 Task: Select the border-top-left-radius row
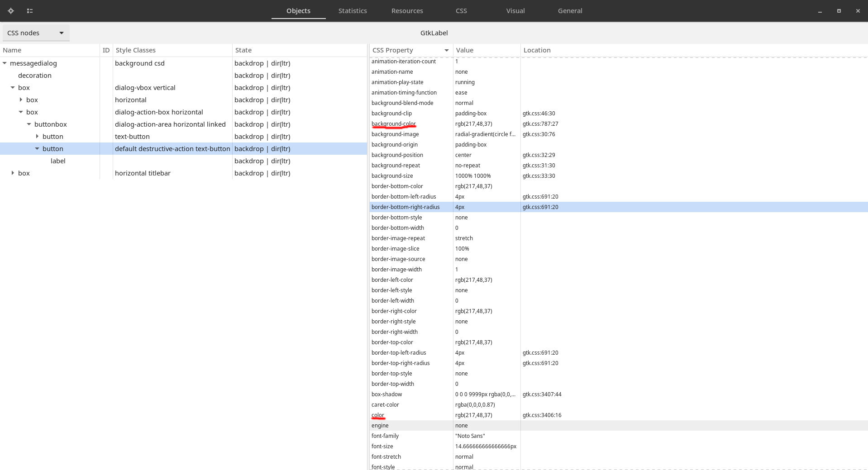[x=619, y=353]
